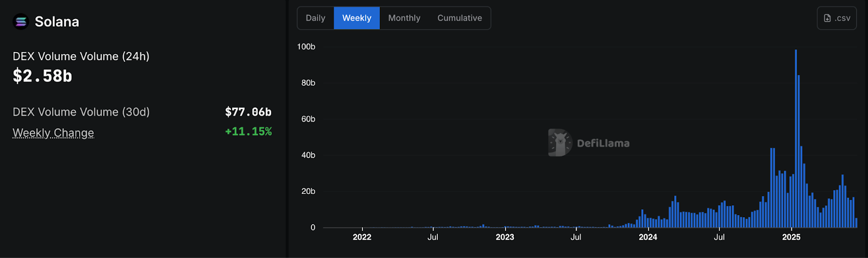Download chart data as .csv
The height and width of the screenshot is (258, 868).
837,18
